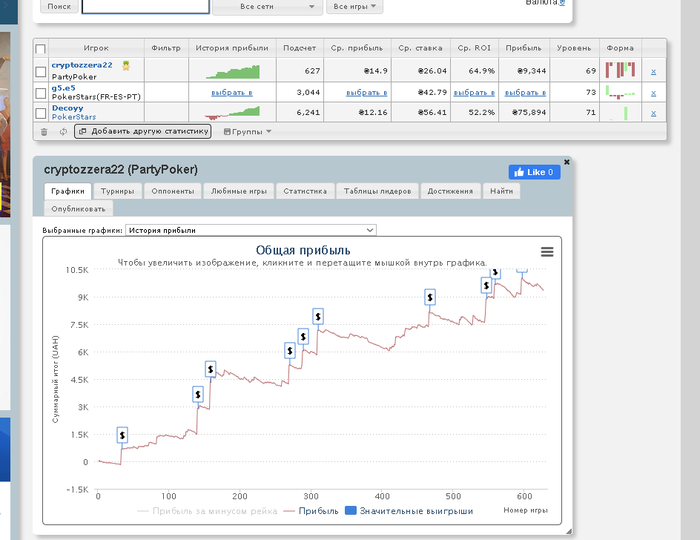Click the medal icon next to cryptozzera22

tap(126, 66)
